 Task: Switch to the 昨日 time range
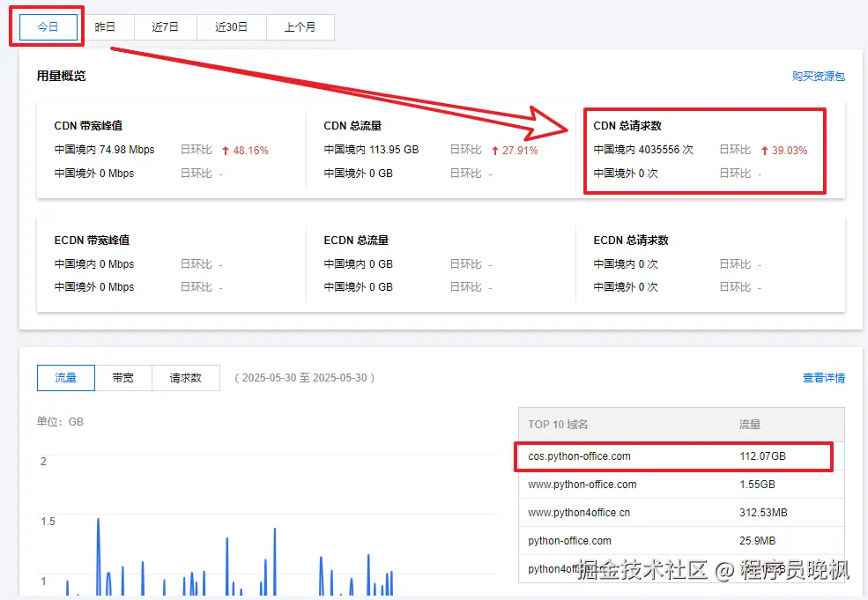point(105,27)
